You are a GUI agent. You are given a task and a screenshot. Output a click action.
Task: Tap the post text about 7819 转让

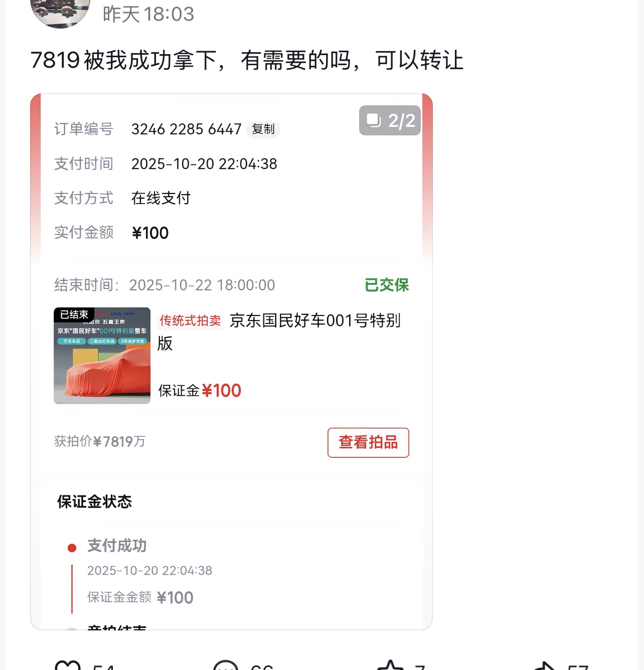pos(247,60)
